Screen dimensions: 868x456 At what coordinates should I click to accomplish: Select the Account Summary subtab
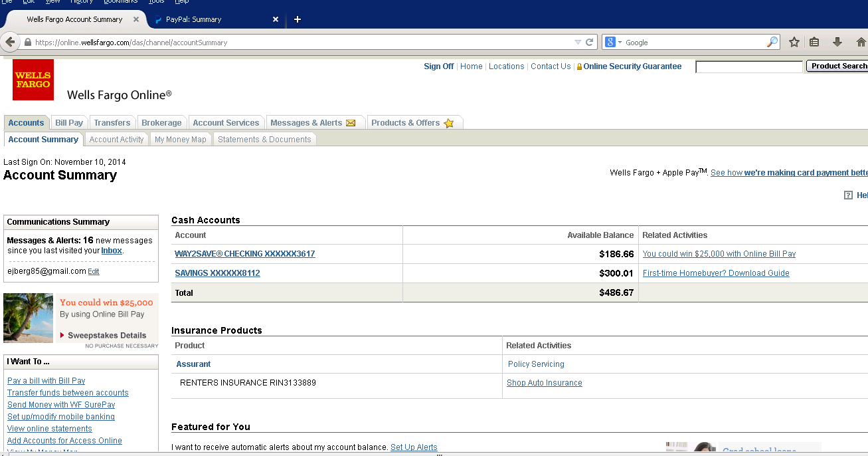point(43,139)
